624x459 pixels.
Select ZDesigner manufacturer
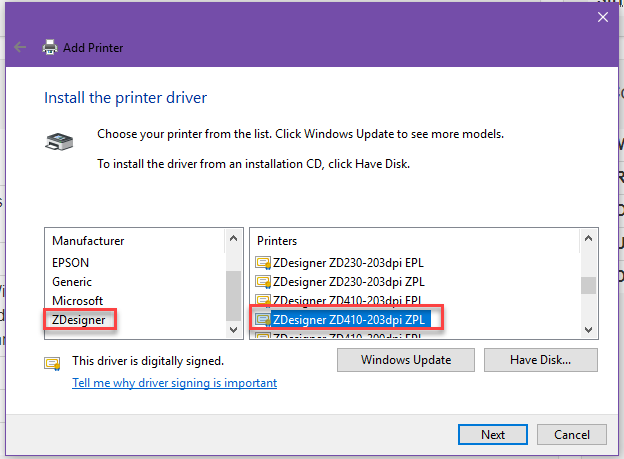(78, 320)
